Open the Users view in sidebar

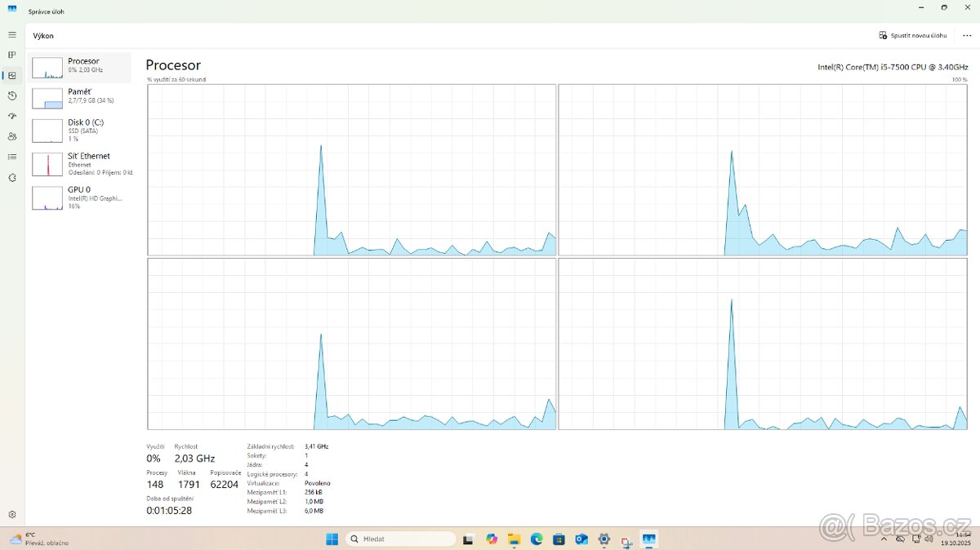(11, 136)
